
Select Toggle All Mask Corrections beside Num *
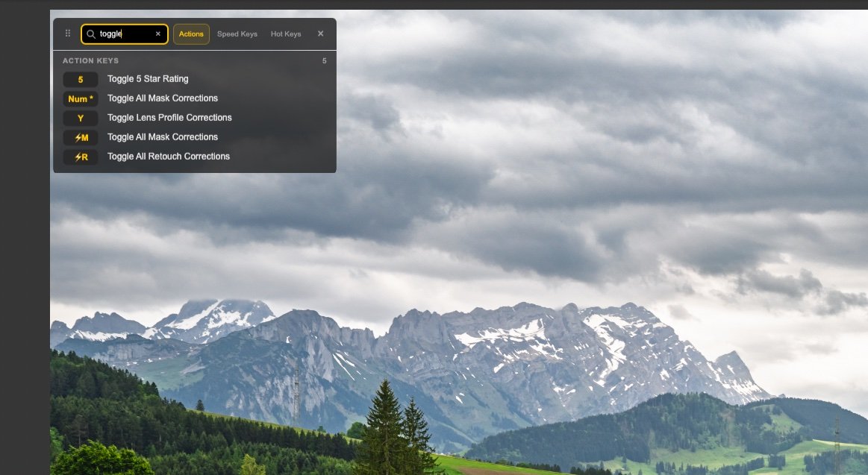163,98
